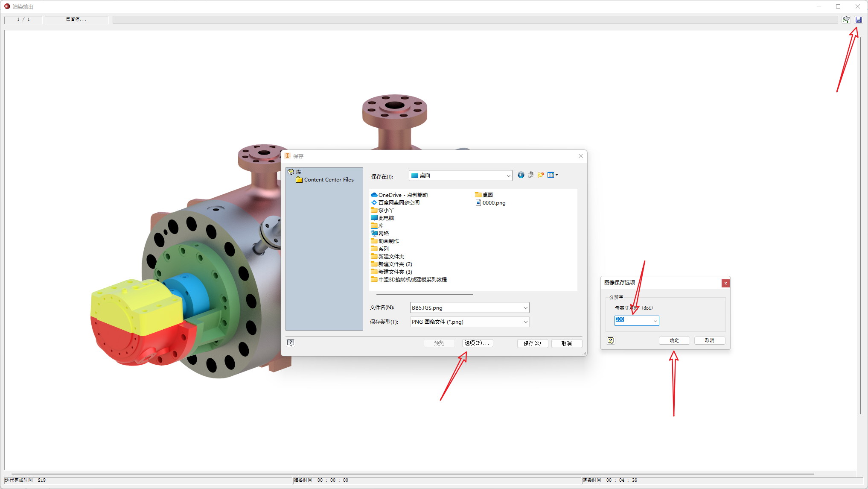Open the dpi resolution combo box
Image resolution: width=868 pixels, height=489 pixels.
655,321
